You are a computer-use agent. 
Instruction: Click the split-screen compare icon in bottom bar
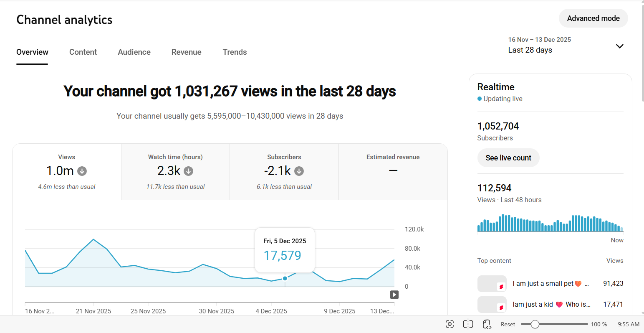pyautogui.click(x=468, y=324)
